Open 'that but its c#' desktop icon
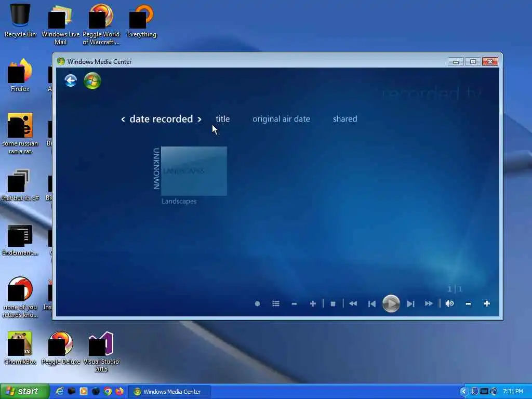 pyautogui.click(x=20, y=185)
